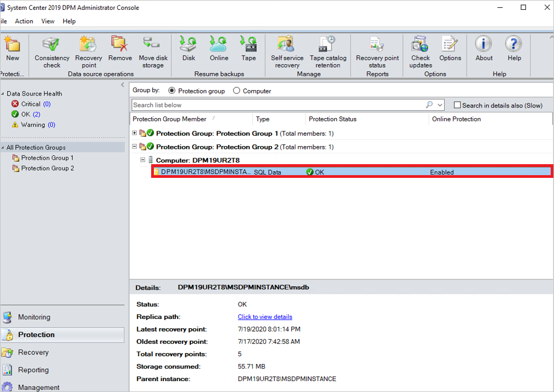Image resolution: width=554 pixels, height=392 pixels.
Task: Resume Online backups
Action: tap(218, 49)
